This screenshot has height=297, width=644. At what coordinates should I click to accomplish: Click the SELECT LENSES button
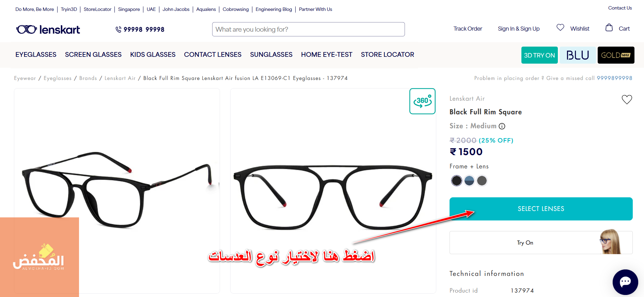coord(541,209)
